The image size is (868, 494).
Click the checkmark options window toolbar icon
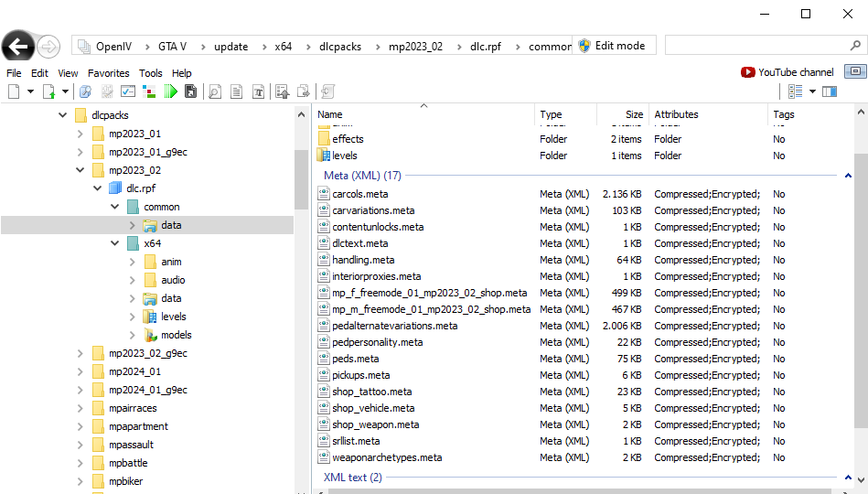[128, 91]
